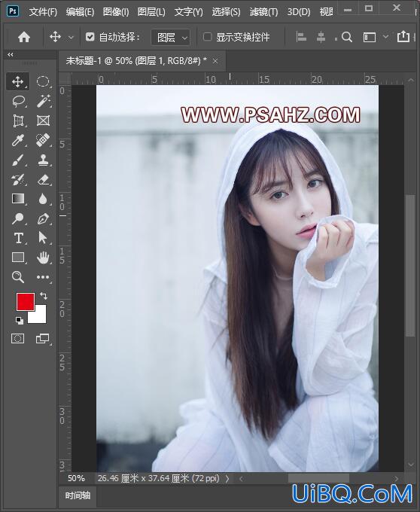Toggle Quick Mask mode
This screenshot has height=512, width=420.
tap(17, 339)
